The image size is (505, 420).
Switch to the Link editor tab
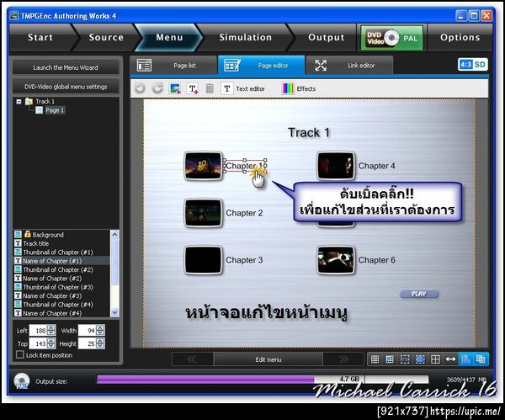(349, 66)
